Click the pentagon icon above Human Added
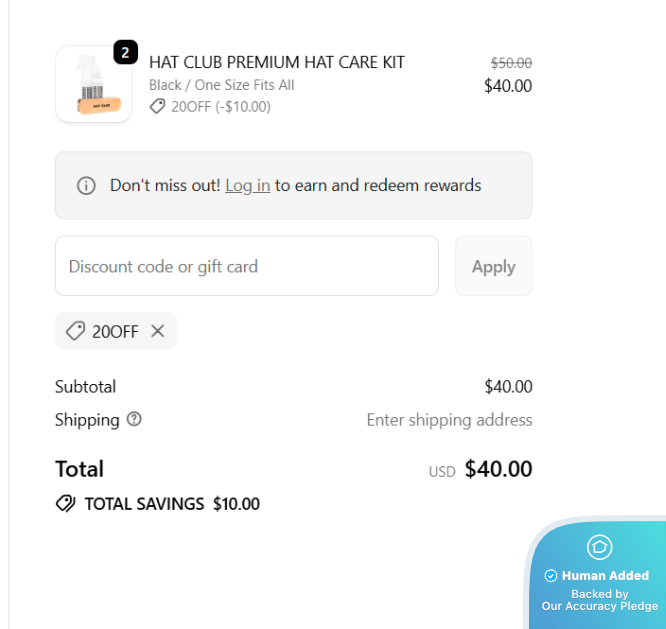 [600, 547]
